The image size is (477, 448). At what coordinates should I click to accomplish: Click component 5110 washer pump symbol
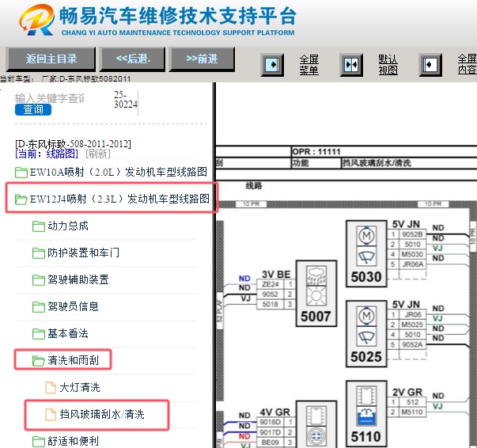click(366, 406)
